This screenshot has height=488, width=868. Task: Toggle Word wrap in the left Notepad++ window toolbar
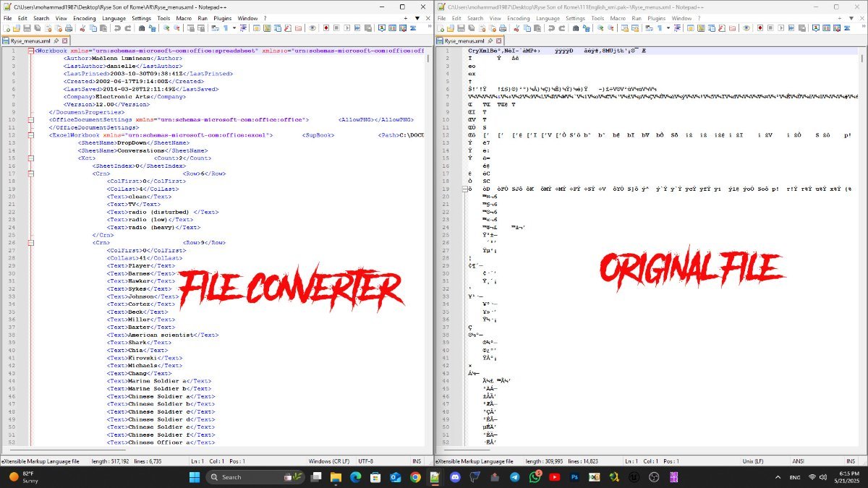tap(215, 28)
